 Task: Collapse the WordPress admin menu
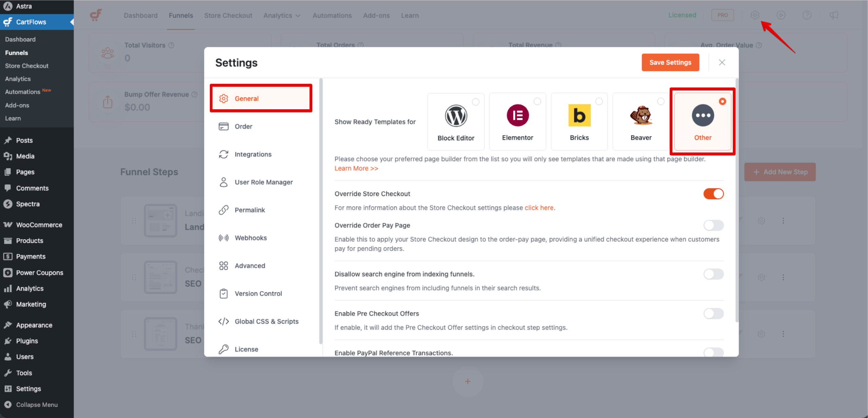(37, 404)
